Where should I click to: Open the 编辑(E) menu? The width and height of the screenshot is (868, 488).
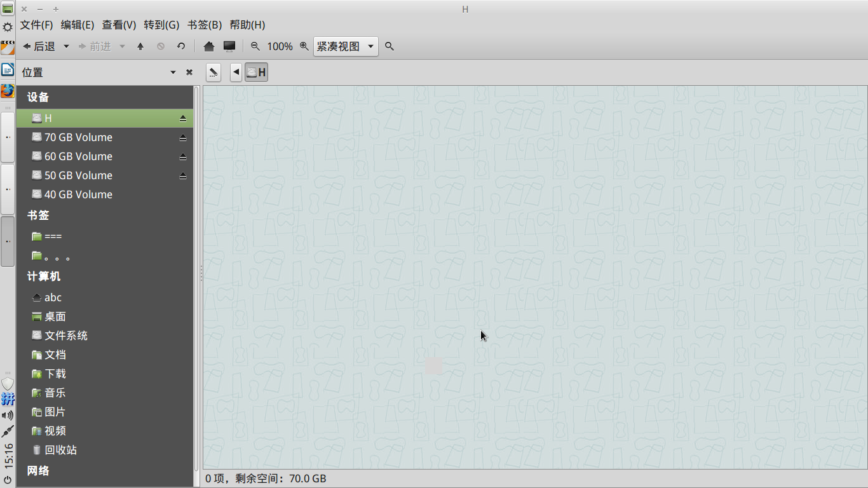[x=78, y=25]
